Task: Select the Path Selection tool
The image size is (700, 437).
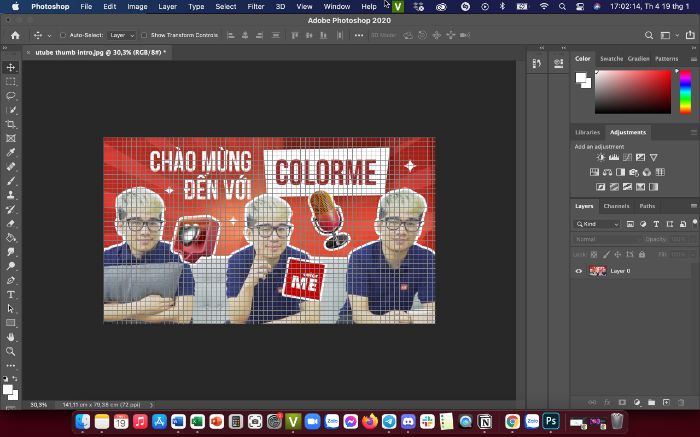Action: coord(11,309)
